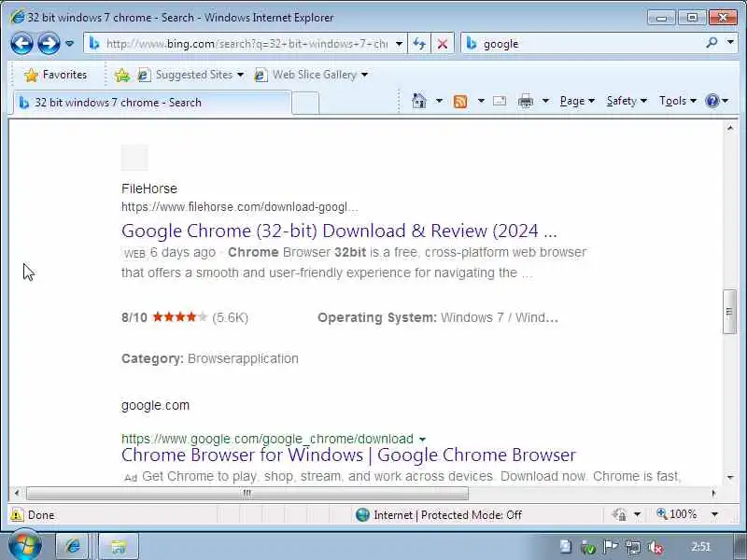The width and height of the screenshot is (747, 560).
Task: Click the vertical scrollbar thumb
Action: click(729, 313)
